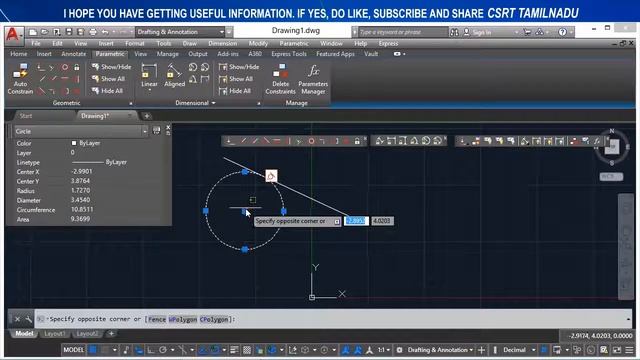Viewport: 640px width, 360px height.
Task: Toggle dimensional Show/Hide constraints
Action: pyautogui.click(x=239, y=67)
